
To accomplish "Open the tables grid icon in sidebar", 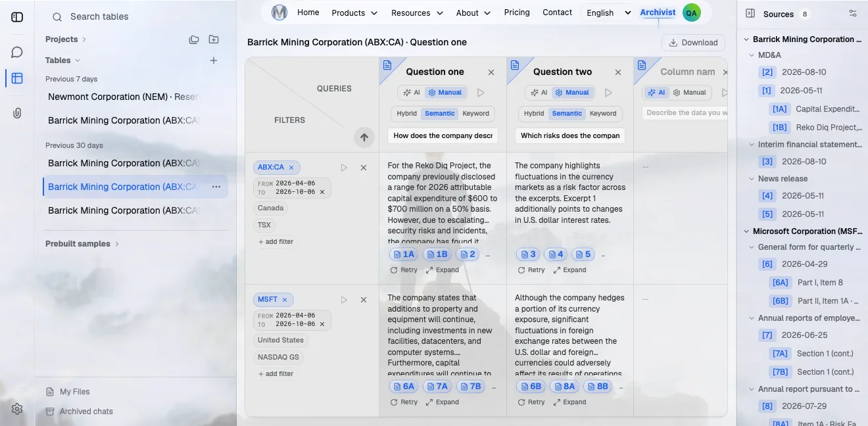I will point(17,78).
